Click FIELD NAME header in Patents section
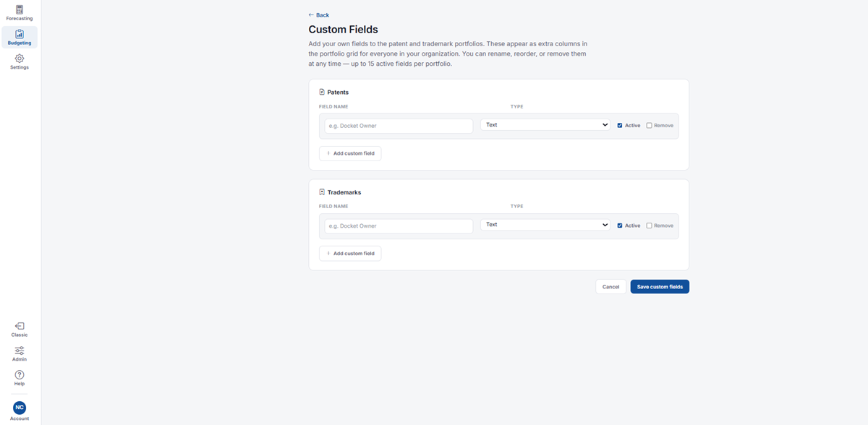The width and height of the screenshot is (868, 425). point(333,107)
